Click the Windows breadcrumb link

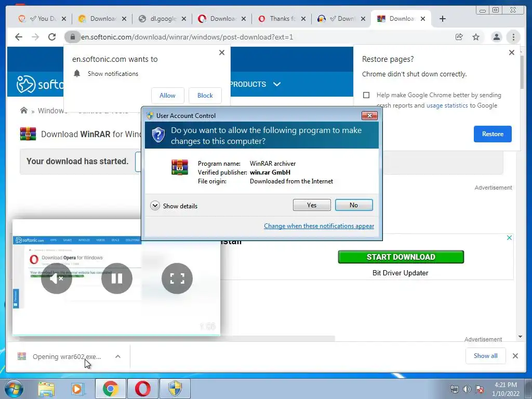click(x=51, y=111)
